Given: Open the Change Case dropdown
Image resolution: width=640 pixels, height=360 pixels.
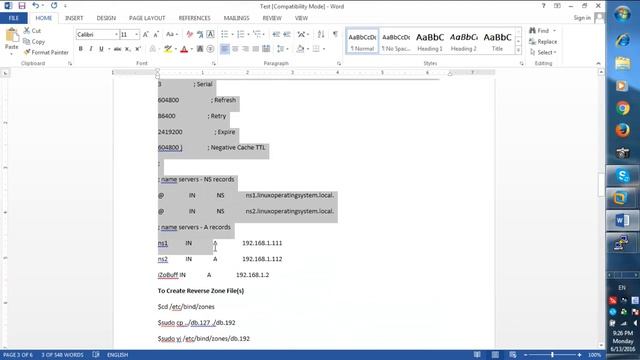Looking at the screenshot, I should pos(171,35).
